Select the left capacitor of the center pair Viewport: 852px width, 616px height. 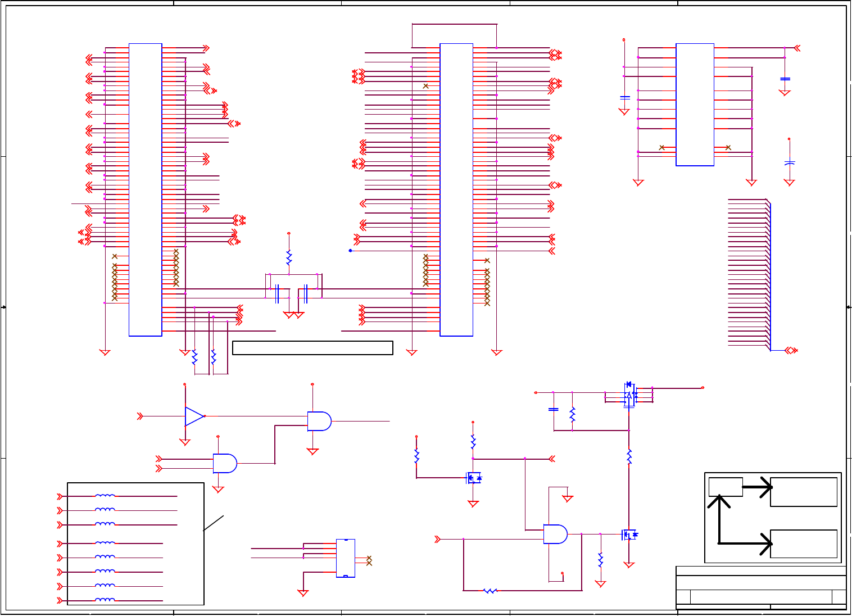coord(277,293)
